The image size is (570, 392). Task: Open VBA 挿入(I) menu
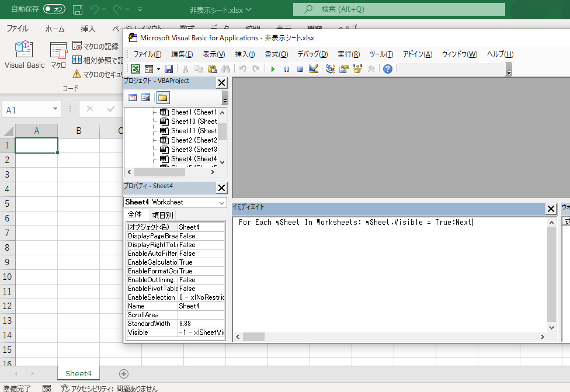pos(245,54)
